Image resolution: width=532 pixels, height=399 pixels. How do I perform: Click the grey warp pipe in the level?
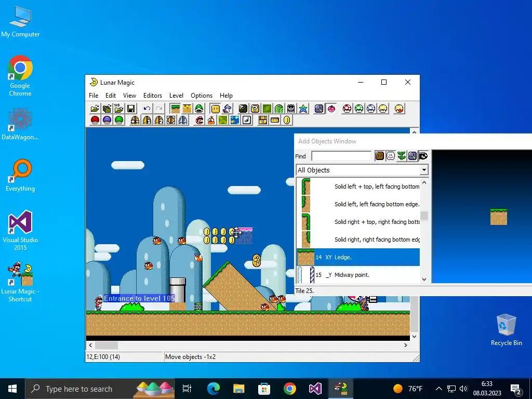(178, 290)
